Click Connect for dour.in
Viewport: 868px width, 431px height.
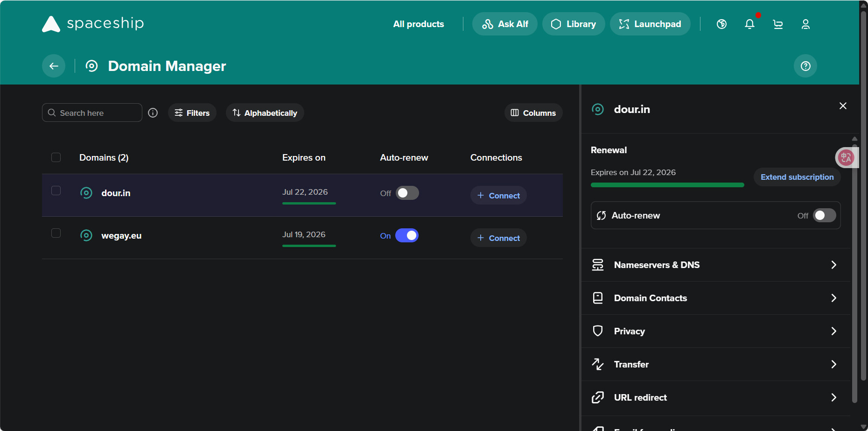tap(498, 195)
